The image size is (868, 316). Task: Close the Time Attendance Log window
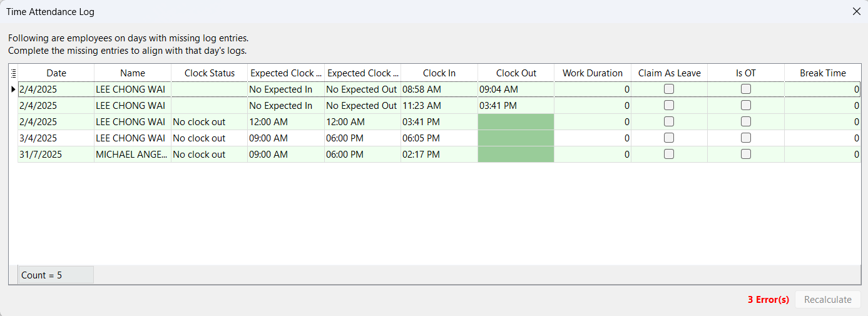click(856, 11)
